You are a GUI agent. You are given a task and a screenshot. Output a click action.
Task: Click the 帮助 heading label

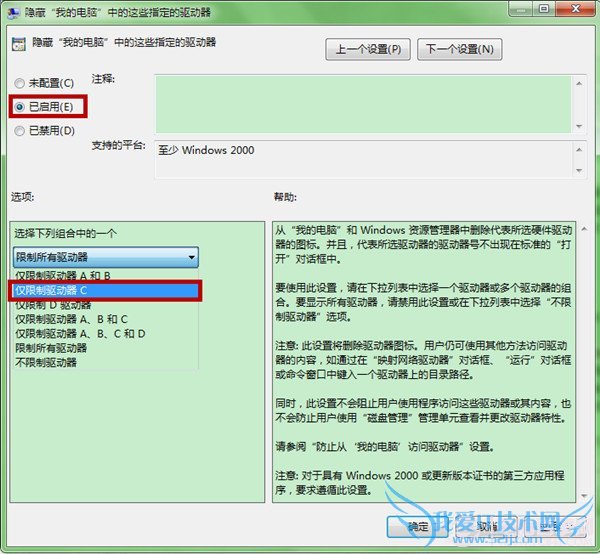point(285,197)
